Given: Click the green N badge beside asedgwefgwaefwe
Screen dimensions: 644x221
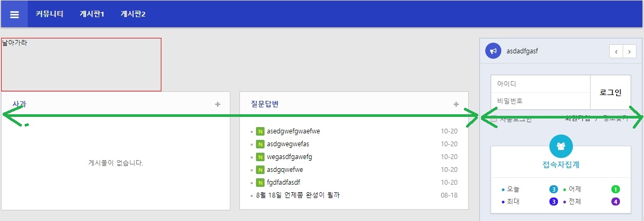Looking at the screenshot, I should pyautogui.click(x=260, y=131).
